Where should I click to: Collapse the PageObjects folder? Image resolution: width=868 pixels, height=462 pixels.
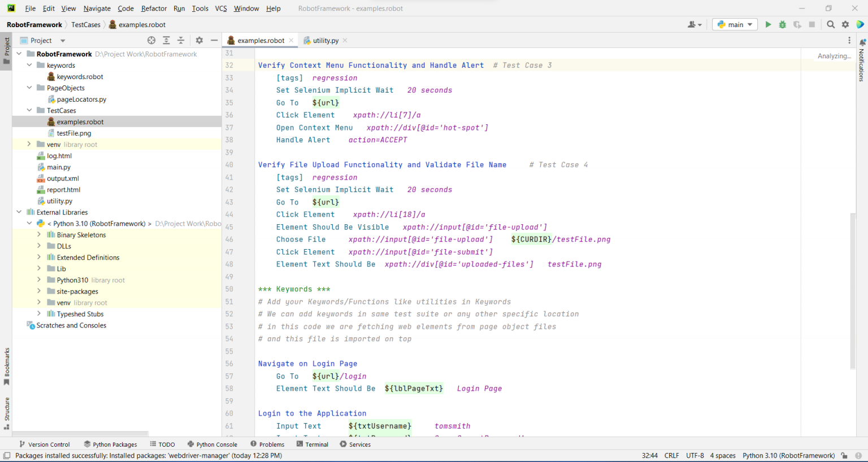point(30,88)
